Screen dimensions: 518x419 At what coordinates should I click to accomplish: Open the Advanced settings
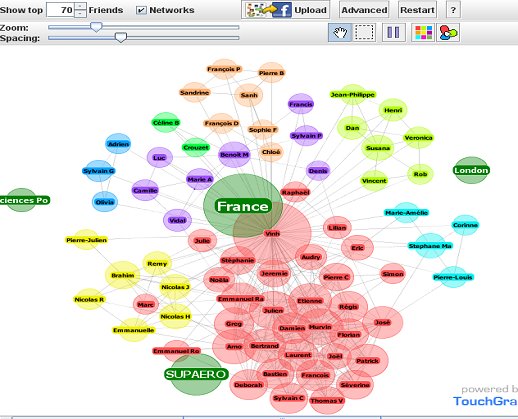364,10
